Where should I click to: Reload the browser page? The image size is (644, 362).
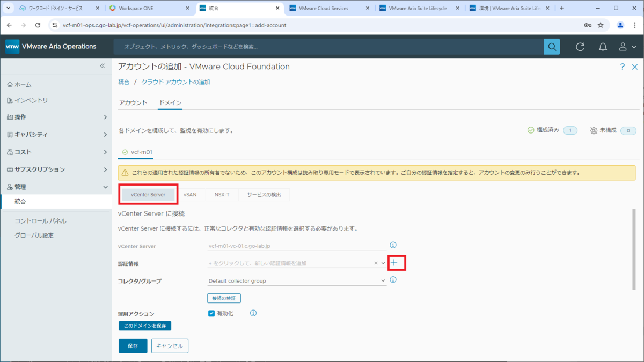(x=38, y=25)
